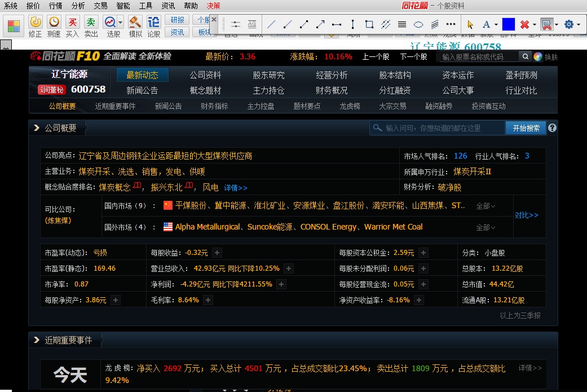Expand the plus next to 净资产收益率
This screenshot has width=587, height=392.
coord(420,300)
